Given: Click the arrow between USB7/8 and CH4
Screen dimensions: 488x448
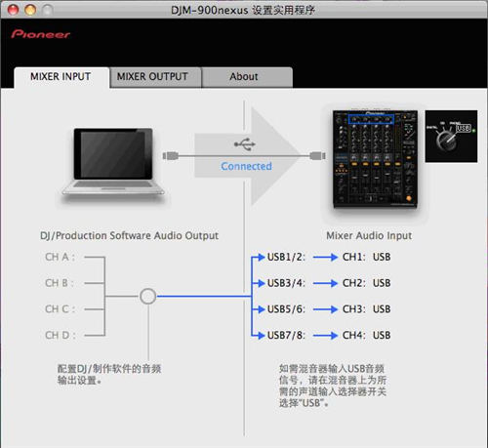Looking at the screenshot, I should (325, 336).
